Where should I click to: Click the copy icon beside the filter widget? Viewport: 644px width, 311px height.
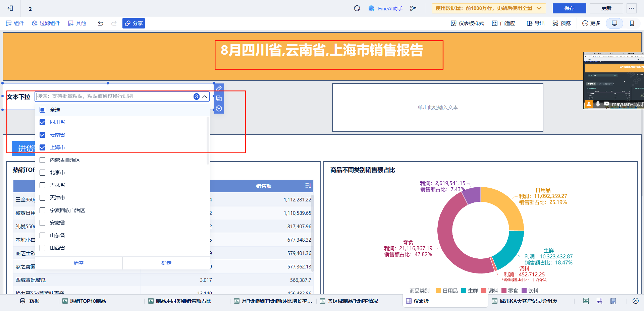pyautogui.click(x=219, y=98)
